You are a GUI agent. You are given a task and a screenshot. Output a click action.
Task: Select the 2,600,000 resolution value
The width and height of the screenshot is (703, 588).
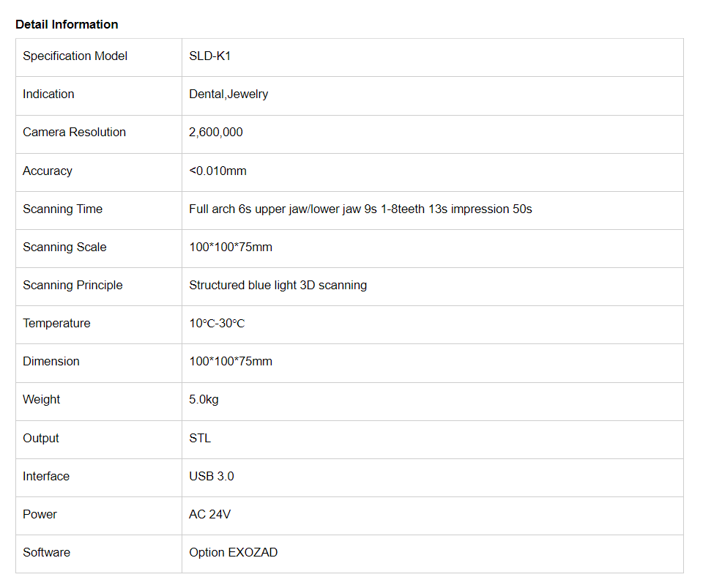click(x=215, y=132)
